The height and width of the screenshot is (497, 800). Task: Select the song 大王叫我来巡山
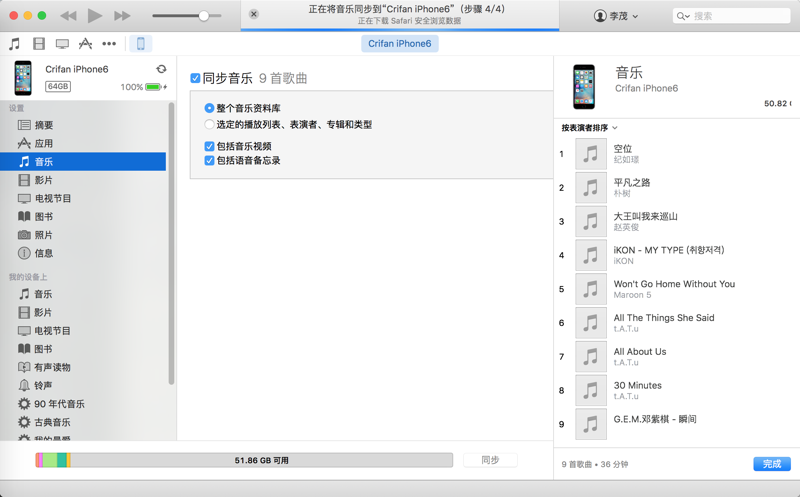click(677, 221)
